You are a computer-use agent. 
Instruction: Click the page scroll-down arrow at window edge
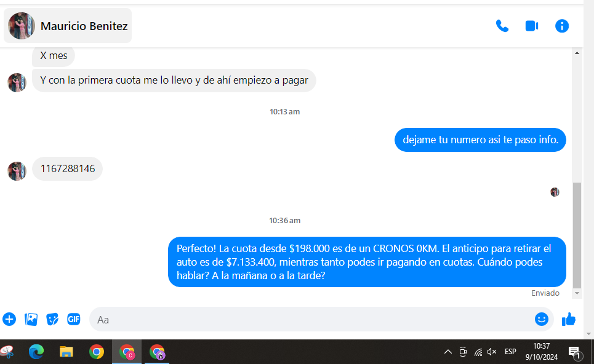[588, 334]
